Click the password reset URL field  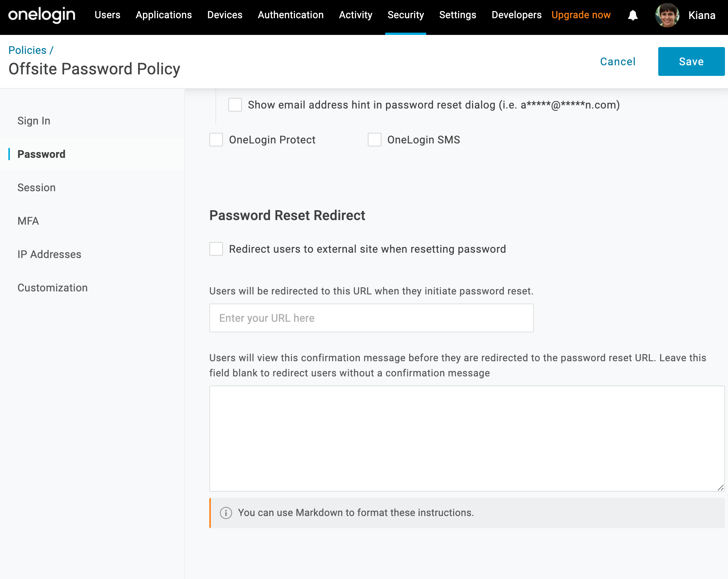371,318
